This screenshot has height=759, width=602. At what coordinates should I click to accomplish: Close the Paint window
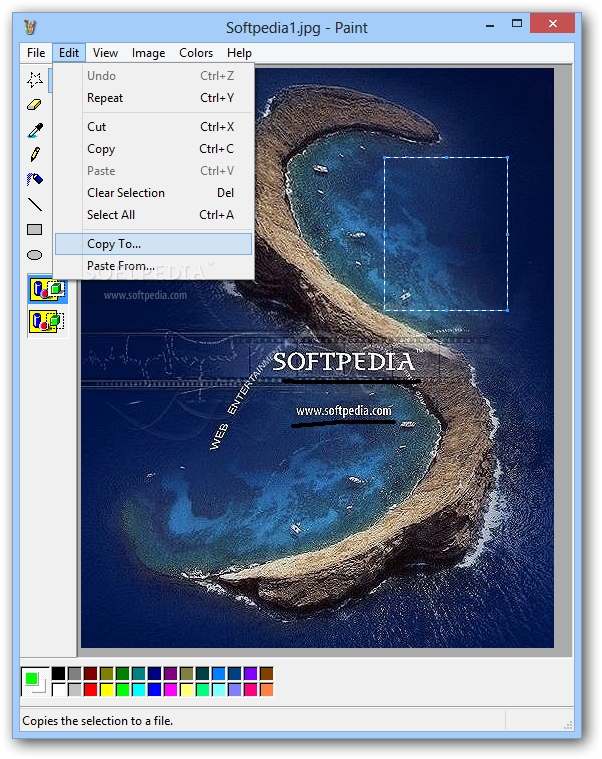[x=552, y=23]
